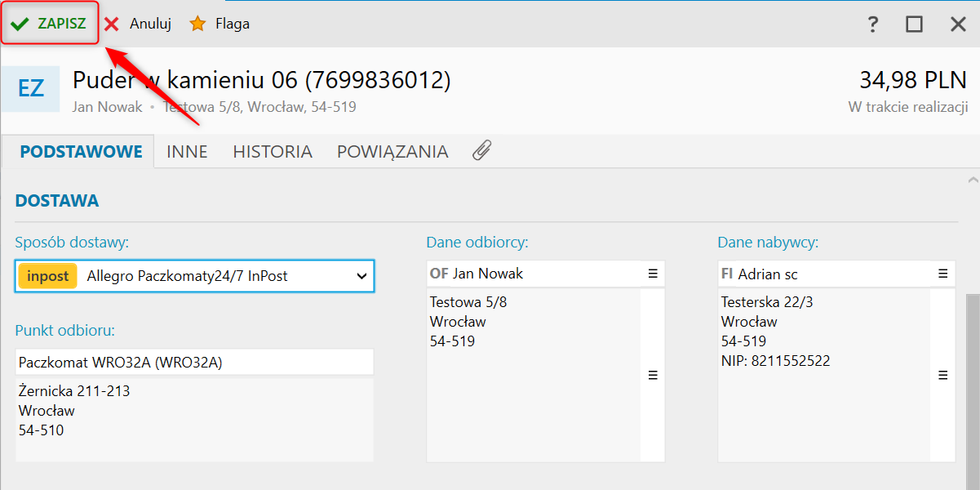Switch to the PODSTAWOWE tab
The image size is (980, 490).
(81, 151)
